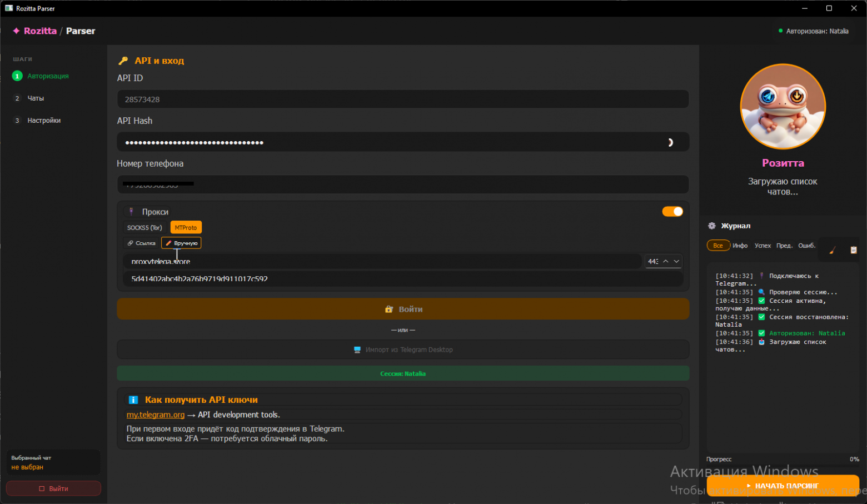Click into the API ID input field
Viewport: 867px width, 504px height.
pos(402,99)
